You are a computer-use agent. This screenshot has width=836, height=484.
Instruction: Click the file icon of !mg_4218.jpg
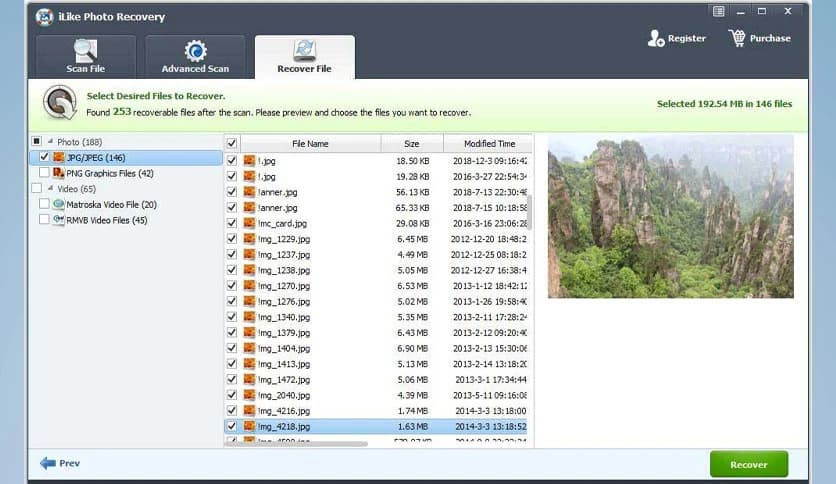pyautogui.click(x=249, y=426)
